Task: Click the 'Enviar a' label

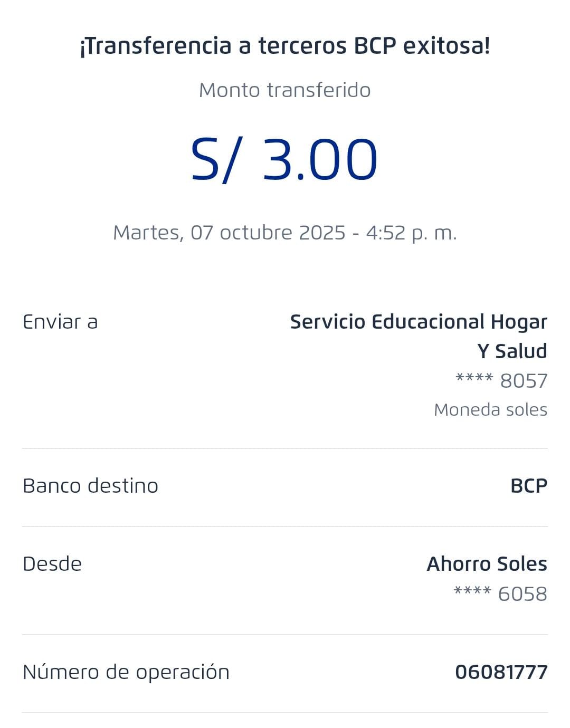Action: (x=60, y=322)
